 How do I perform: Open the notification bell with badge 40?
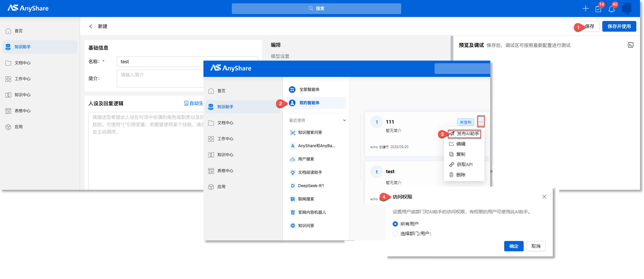(611, 9)
